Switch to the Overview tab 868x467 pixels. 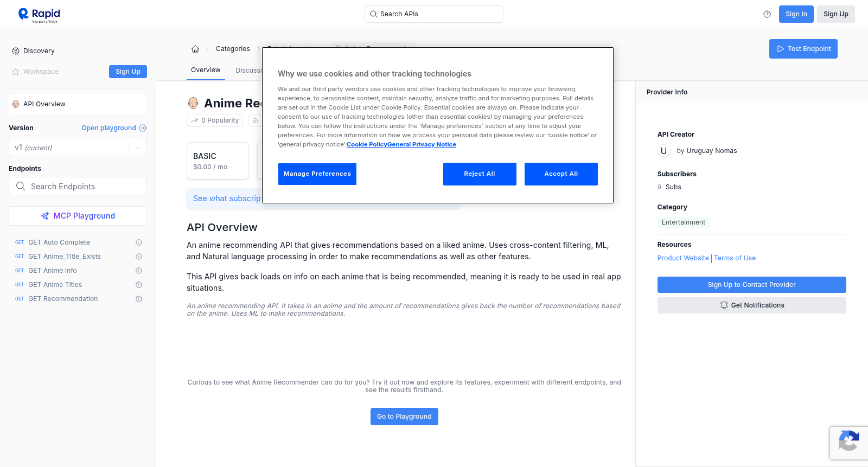pyautogui.click(x=206, y=70)
